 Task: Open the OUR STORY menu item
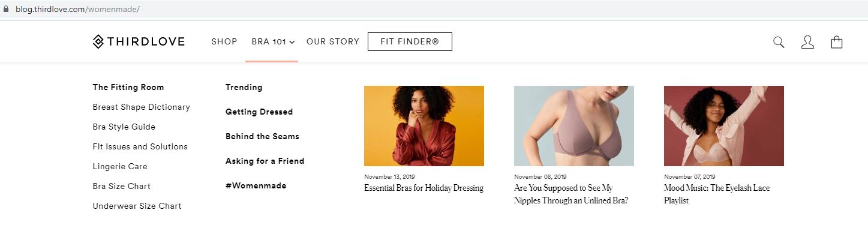pos(333,41)
